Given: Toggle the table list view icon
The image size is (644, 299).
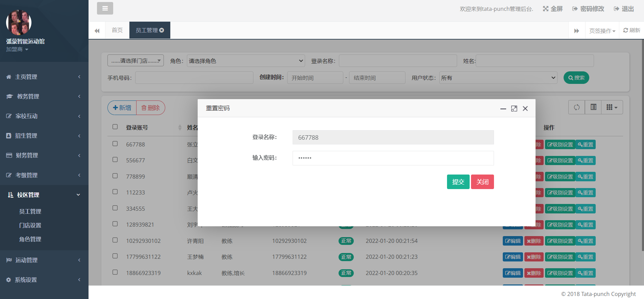Looking at the screenshot, I should point(593,107).
